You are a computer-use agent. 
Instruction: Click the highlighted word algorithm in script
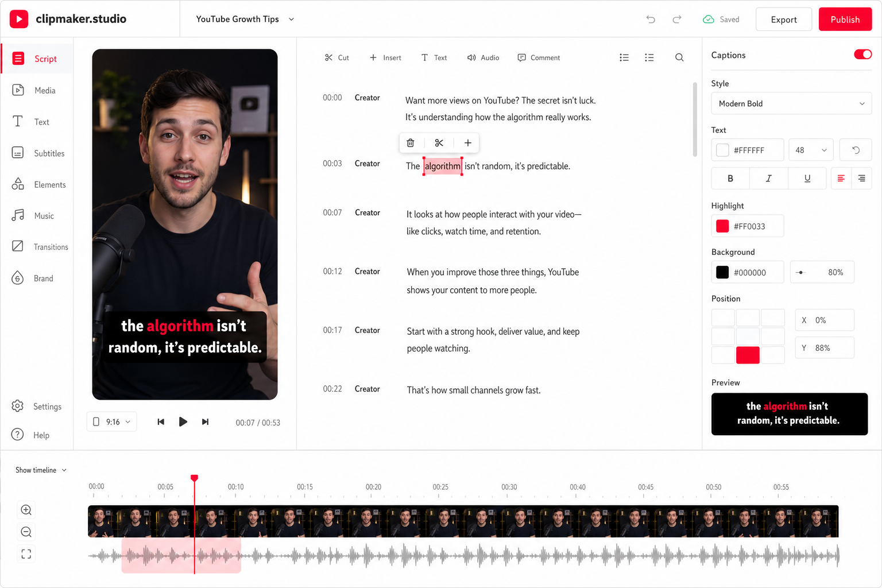pos(443,166)
